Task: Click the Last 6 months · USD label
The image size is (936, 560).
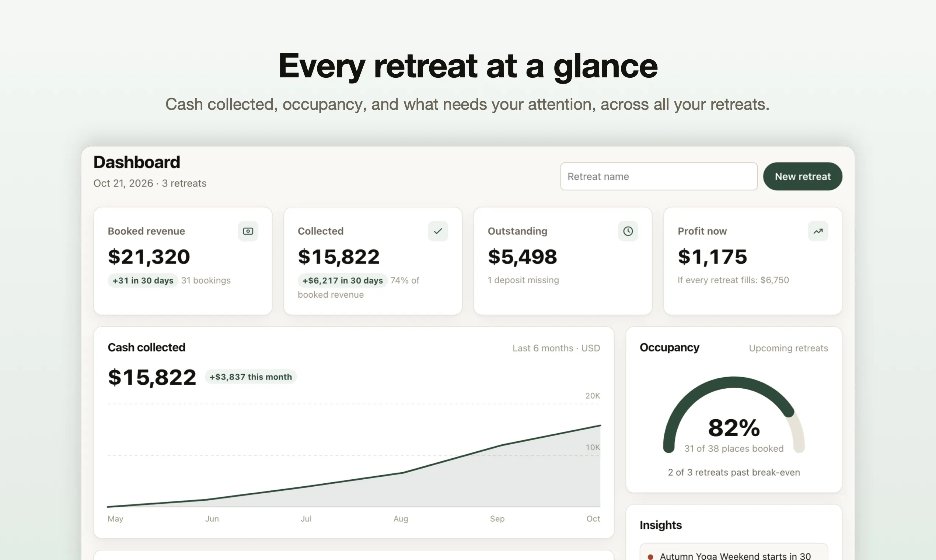Action: click(x=556, y=348)
